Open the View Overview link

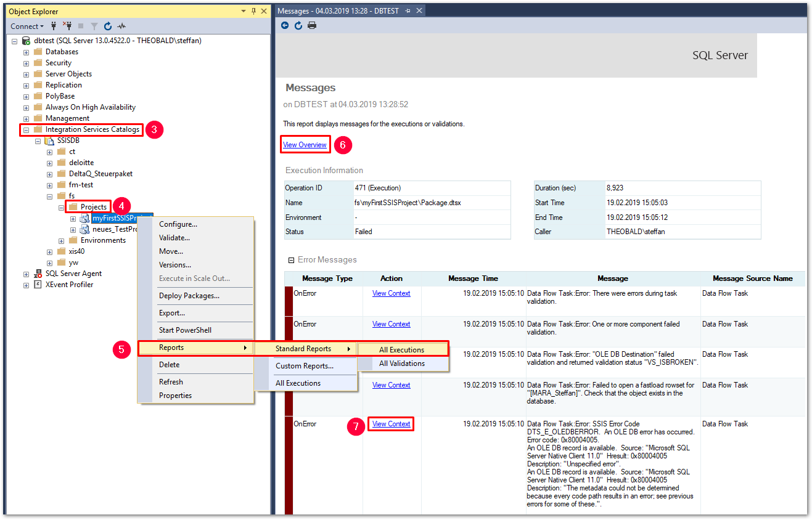305,145
